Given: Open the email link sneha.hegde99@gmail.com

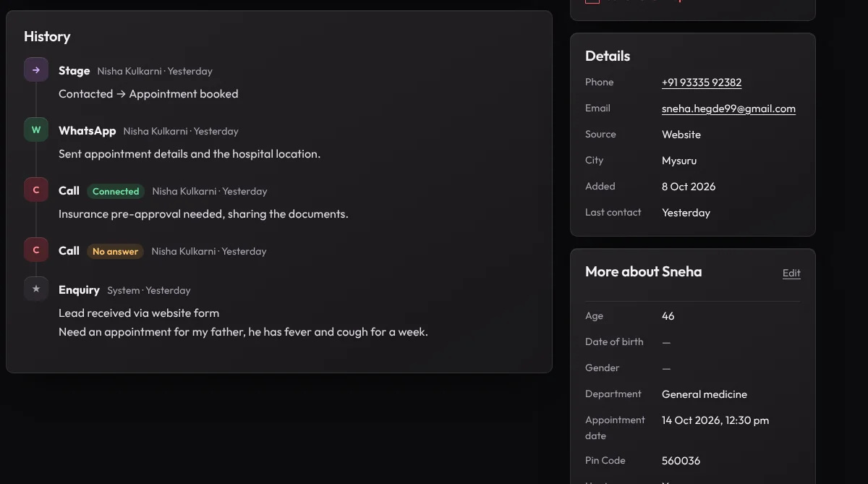Looking at the screenshot, I should [x=728, y=109].
